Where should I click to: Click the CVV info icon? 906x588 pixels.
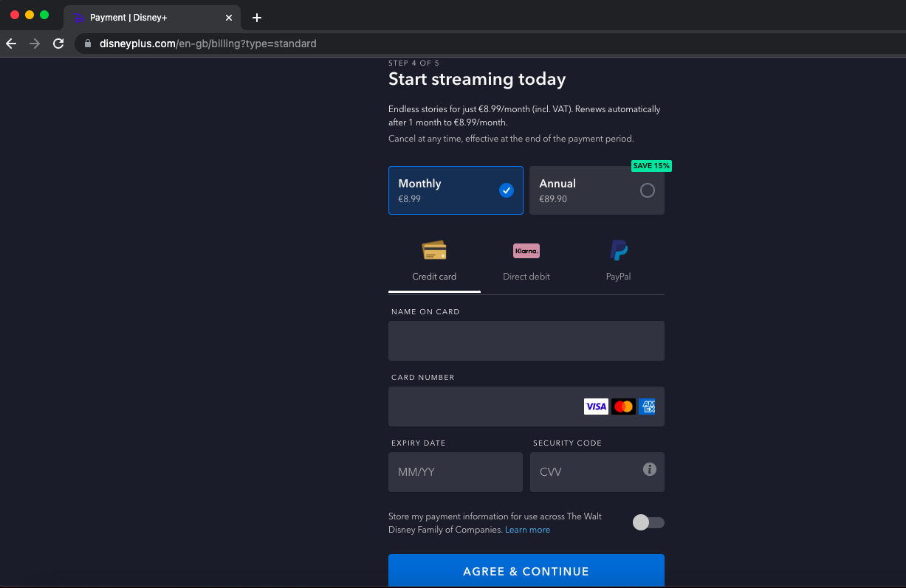tap(650, 469)
